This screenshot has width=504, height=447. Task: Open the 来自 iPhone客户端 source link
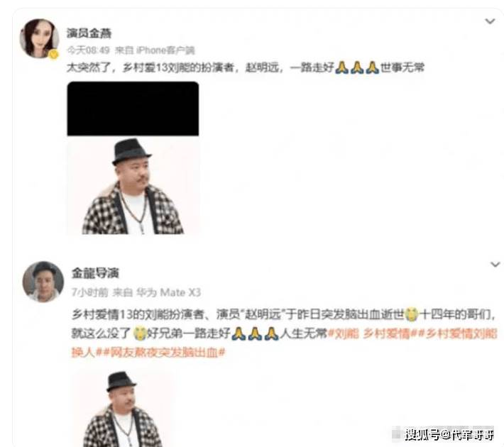click(x=155, y=50)
